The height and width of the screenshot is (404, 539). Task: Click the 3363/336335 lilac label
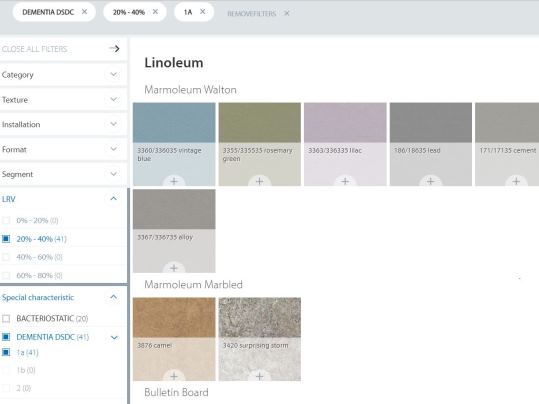(x=335, y=151)
